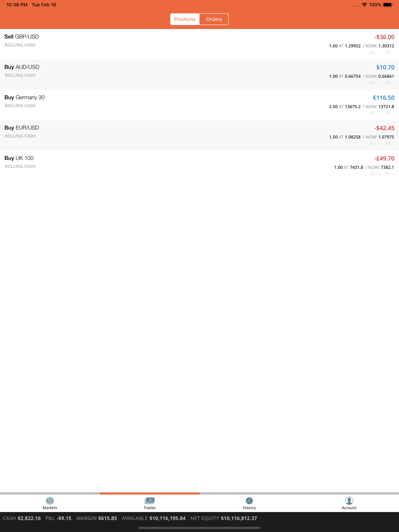Tap the home indicator bar
This screenshot has width=399, height=532.
[199, 528]
